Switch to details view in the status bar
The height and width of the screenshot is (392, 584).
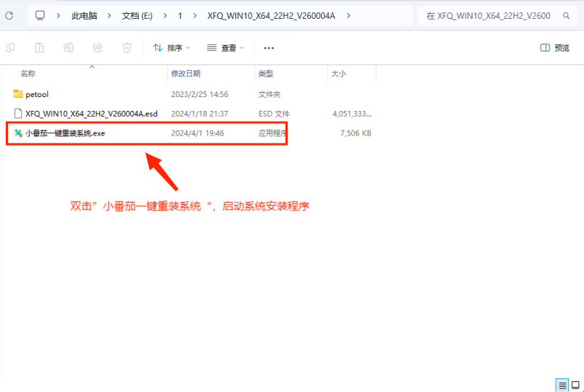(x=562, y=385)
